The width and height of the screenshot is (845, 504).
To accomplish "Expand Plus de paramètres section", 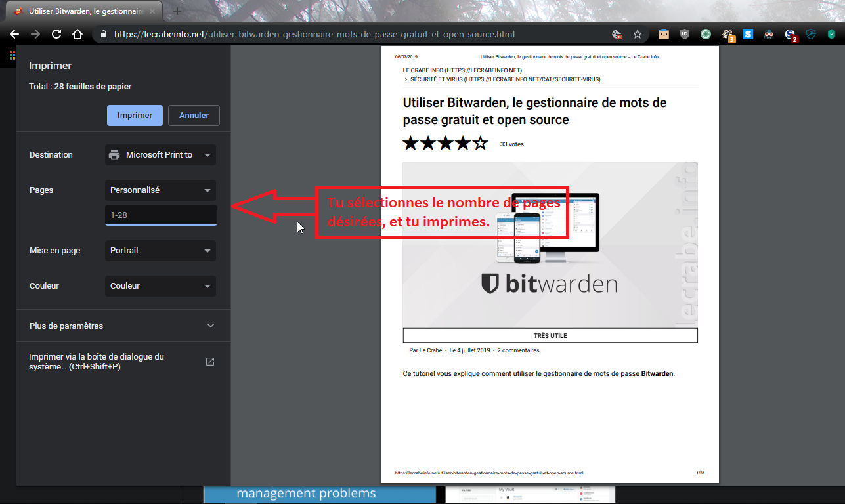I will pyautogui.click(x=123, y=325).
